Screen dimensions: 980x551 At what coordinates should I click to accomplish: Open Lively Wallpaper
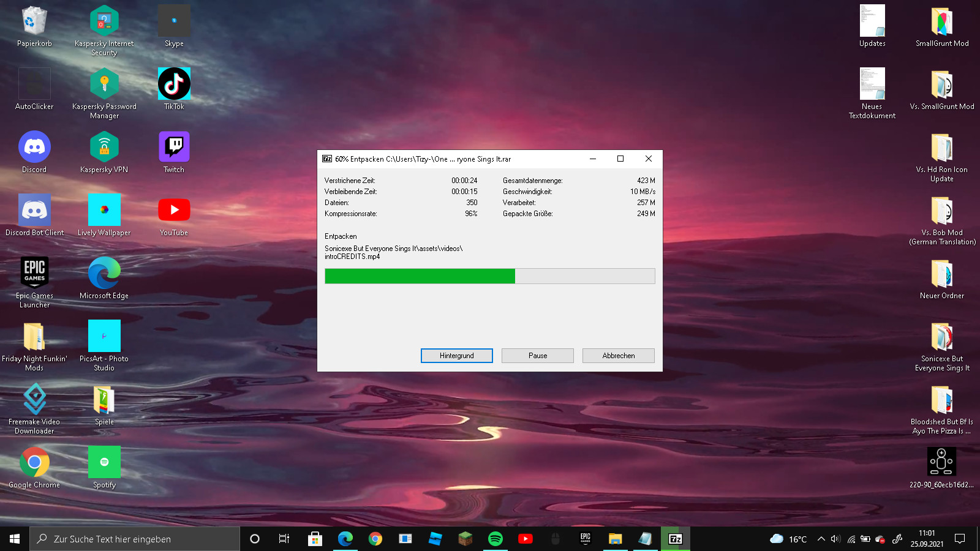(x=104, y=210)
